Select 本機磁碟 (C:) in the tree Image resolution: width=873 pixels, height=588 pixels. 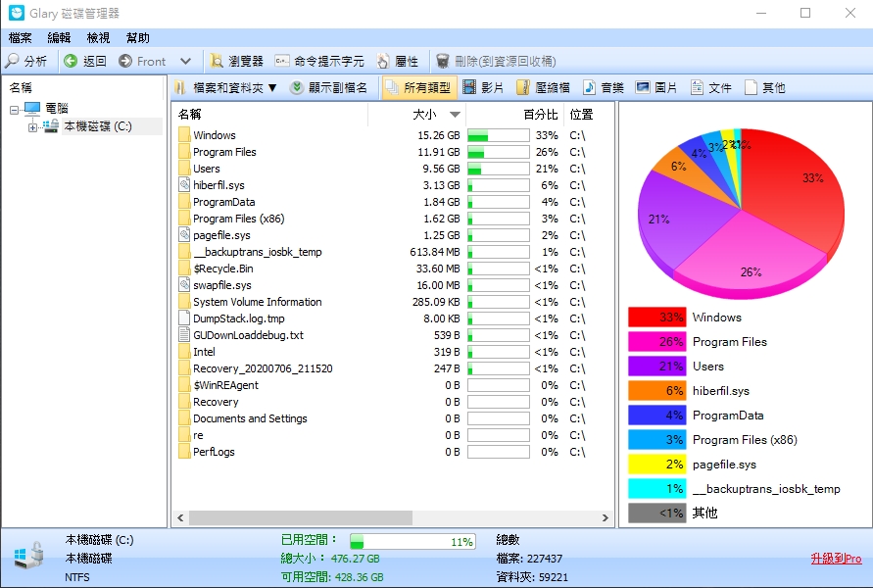97,126
